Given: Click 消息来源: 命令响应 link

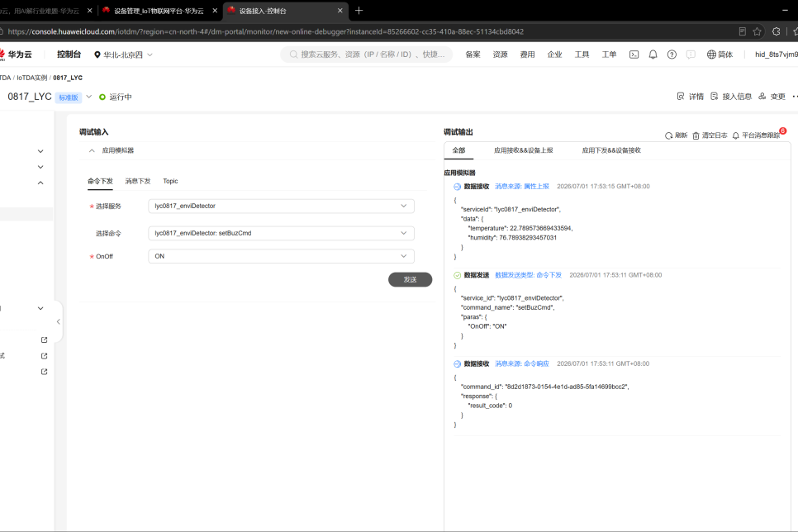Looking at the screenshot, I should click(x=522, y=364).
